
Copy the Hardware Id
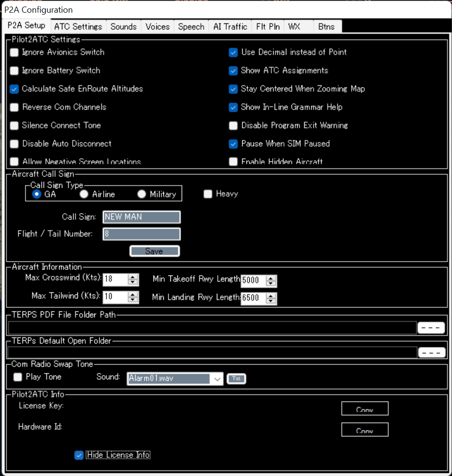(365, 430)
